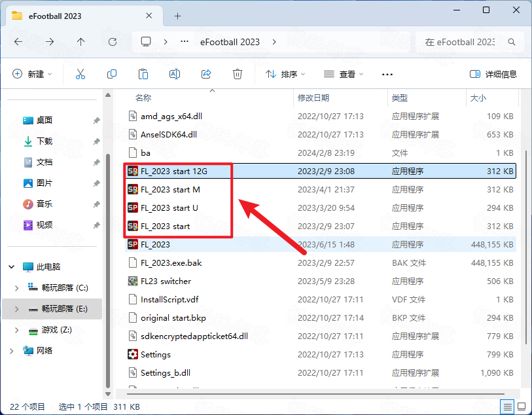Expand the C: drive tree node
The height and width of the screenshot is (415, 532).
tap(16, 288)
